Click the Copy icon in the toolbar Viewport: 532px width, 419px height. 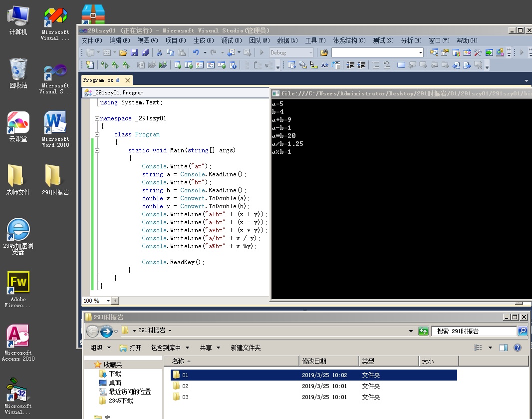(x=170, y=52)
